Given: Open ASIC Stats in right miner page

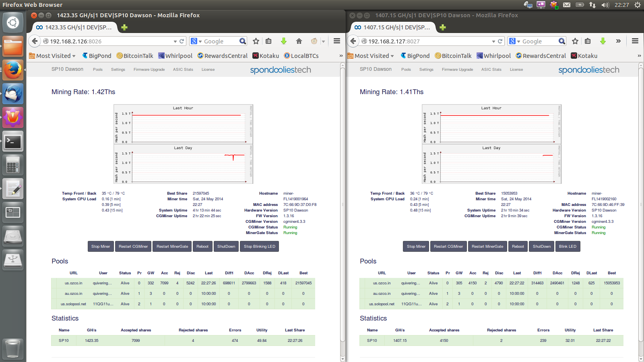Looking at the screenshot, I should 491,70.
